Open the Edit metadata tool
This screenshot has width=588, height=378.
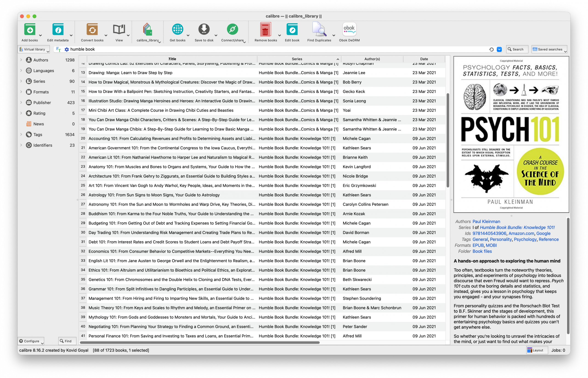pos(58,30)
